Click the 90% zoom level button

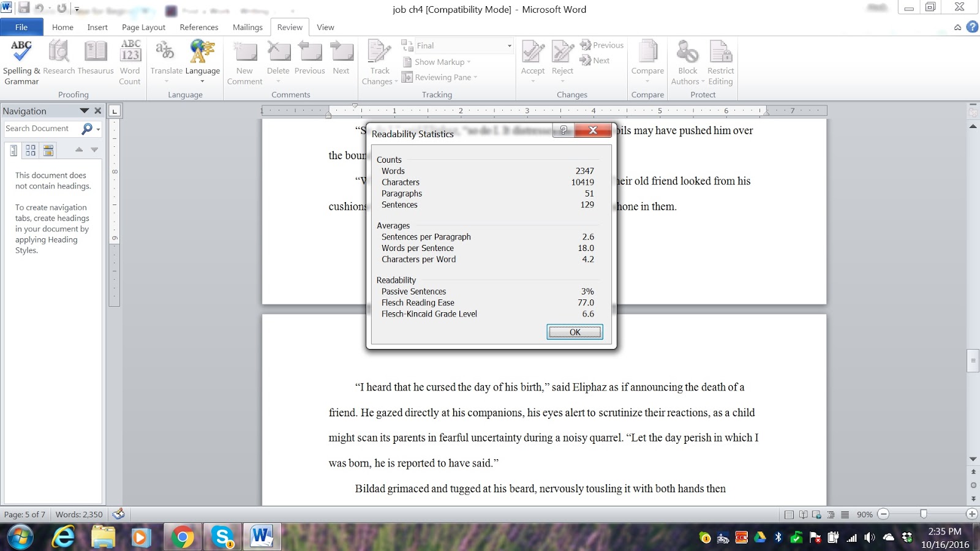(x=864, y=514)
